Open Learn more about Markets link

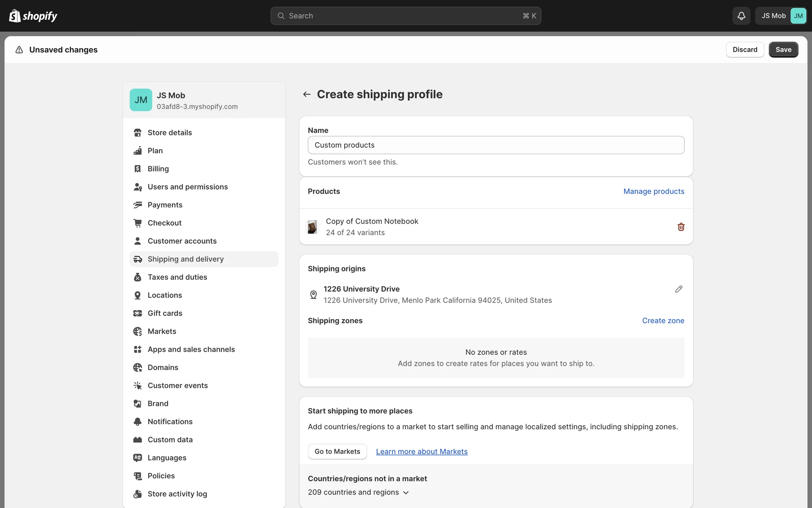tap(422, 452)
